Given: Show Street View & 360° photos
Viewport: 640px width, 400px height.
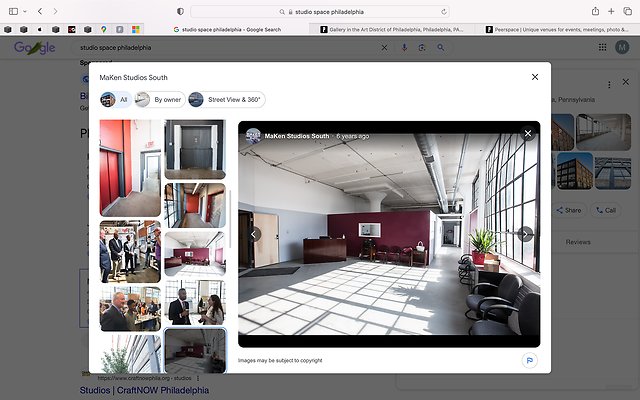Looking at the screenshot, I should pos(226,100).
